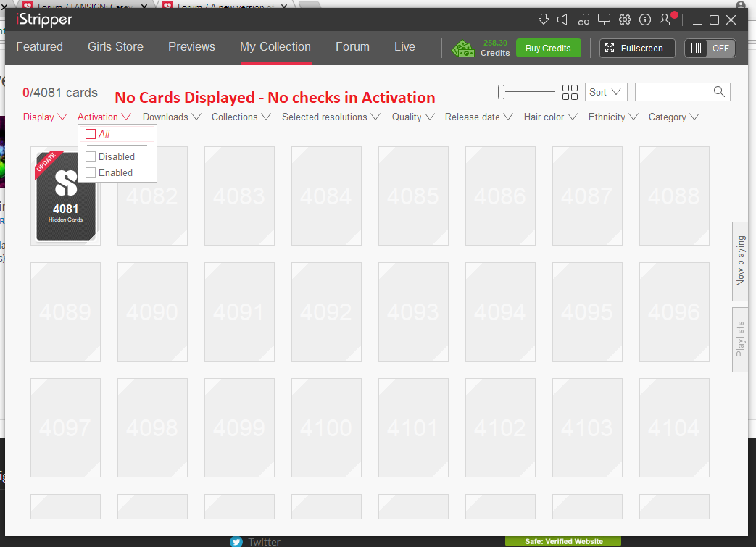Click the placeholder card 4100
The width and height of the screenshot is (756, 547).
pyautogui.click(x=326, y=427)
